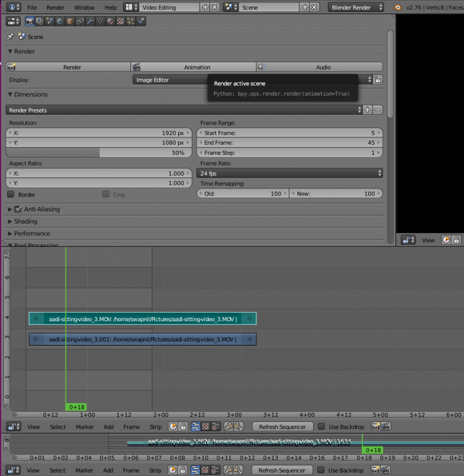Open the Help menu

[x=110, y=8]
